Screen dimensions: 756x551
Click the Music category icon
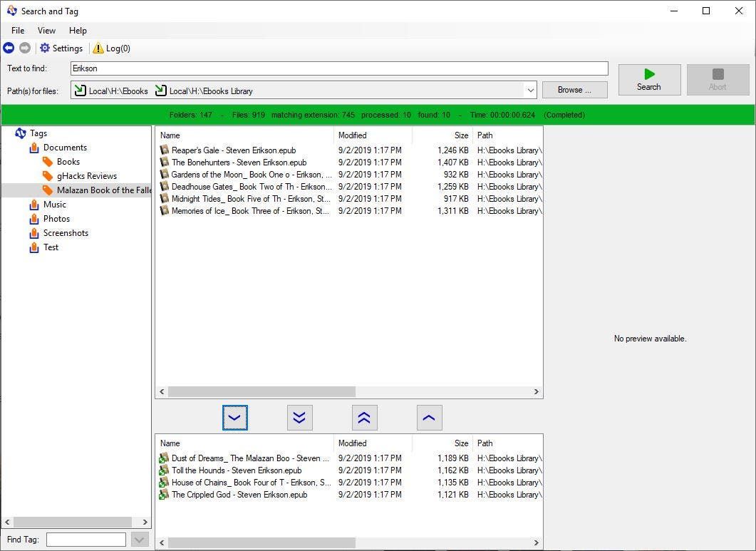(34, 205)
